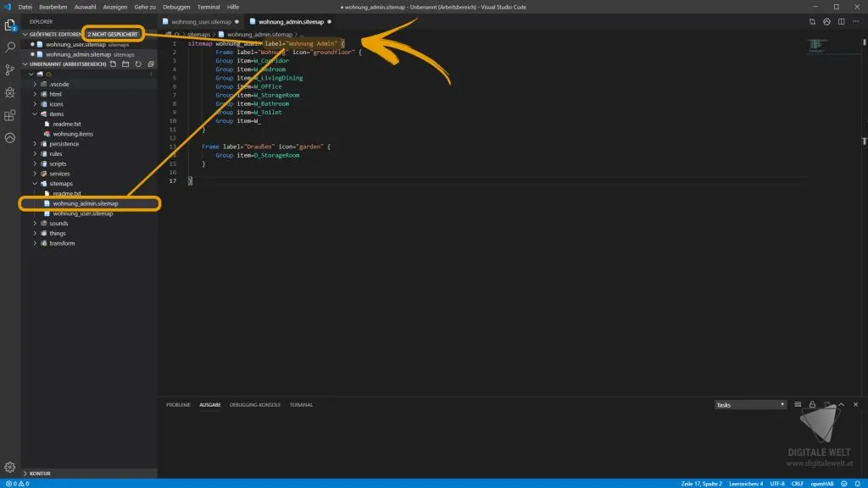Select wohnung_admin.sitemap in open editors list

pyautogui.click(x=79, y=54)
